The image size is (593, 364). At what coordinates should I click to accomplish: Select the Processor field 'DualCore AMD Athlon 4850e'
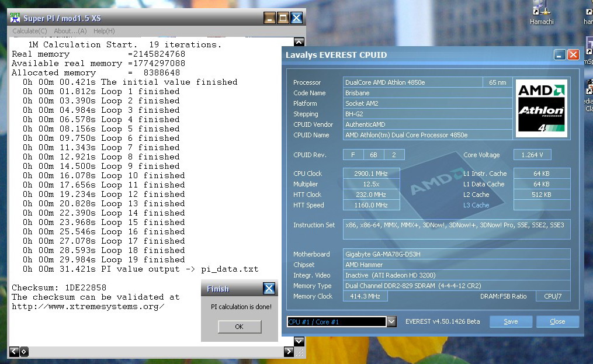click(x=412, y=82)
